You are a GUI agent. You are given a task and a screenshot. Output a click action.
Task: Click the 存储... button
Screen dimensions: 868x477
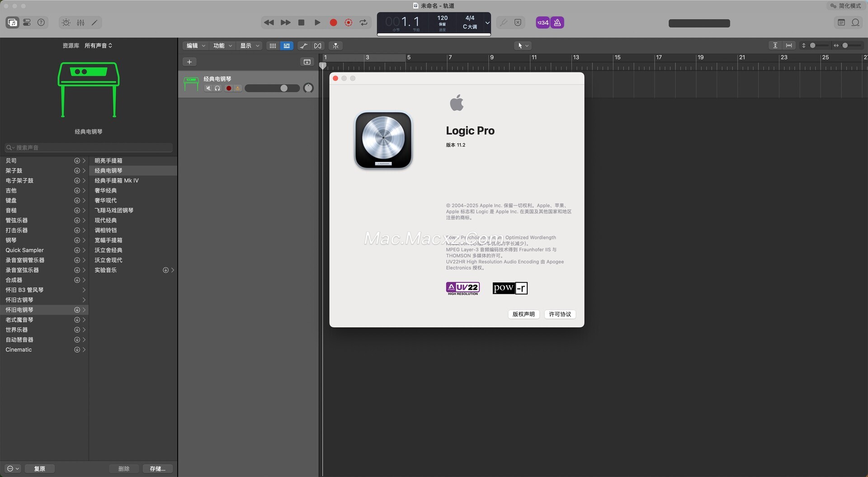coord(157,468)
